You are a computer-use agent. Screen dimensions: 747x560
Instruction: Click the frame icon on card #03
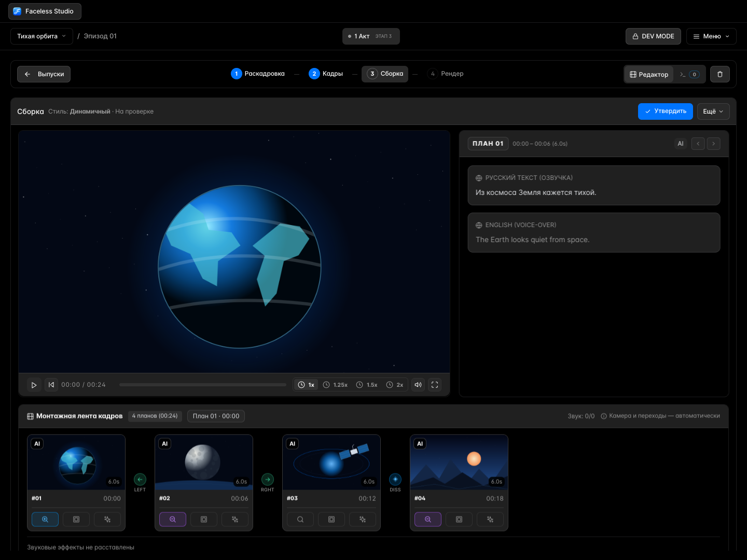[x=331, y=519]
